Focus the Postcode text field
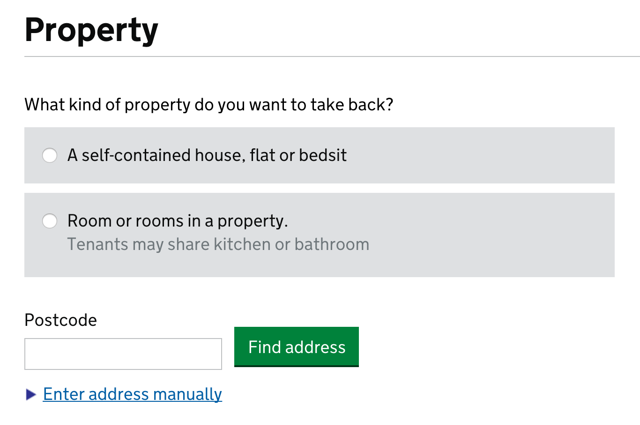The image size is (640, 425). tap(123, 354)
